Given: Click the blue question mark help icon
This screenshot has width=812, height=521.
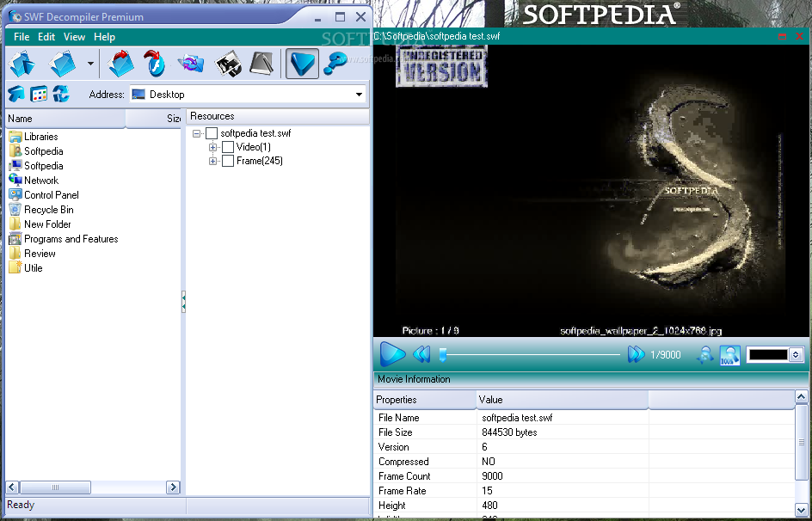Looking at the screenshot, I should [335, 64].
